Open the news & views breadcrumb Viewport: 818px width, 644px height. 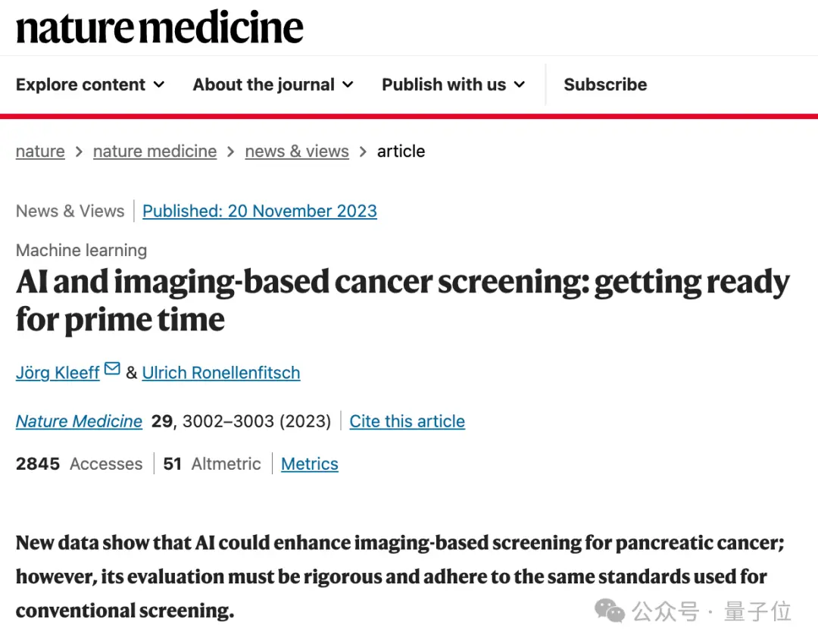[297, 152]
